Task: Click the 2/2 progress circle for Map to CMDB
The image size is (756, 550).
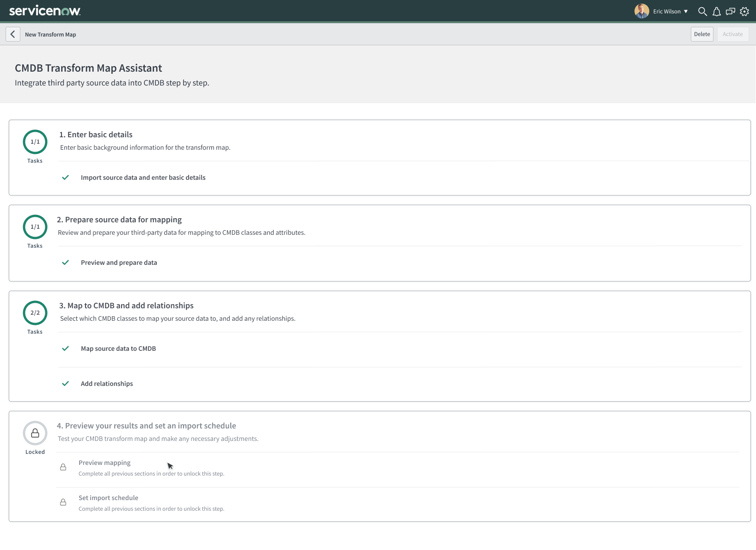Action: (x=35, y=313)
